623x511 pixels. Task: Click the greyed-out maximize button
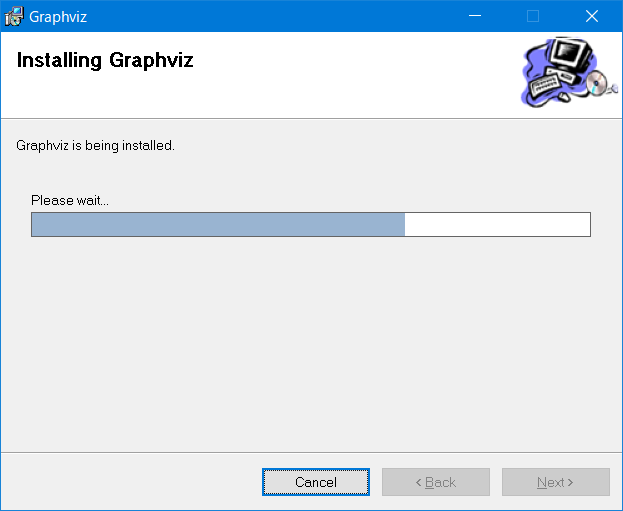click(x=533, y=16)
